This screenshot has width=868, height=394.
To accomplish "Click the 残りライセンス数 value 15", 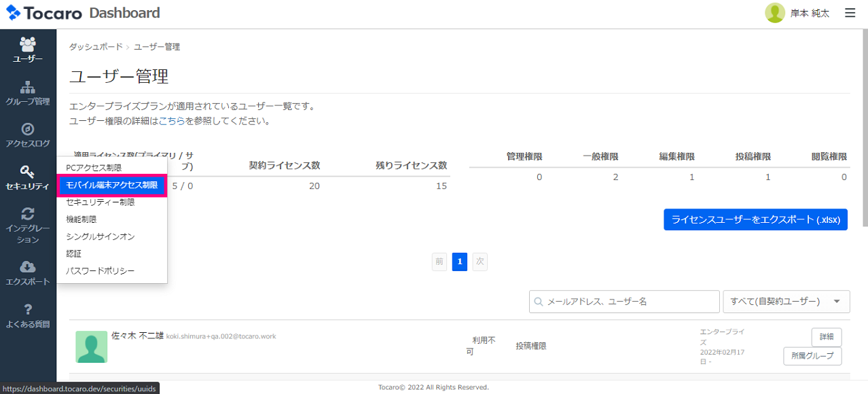I will (441, 186).
